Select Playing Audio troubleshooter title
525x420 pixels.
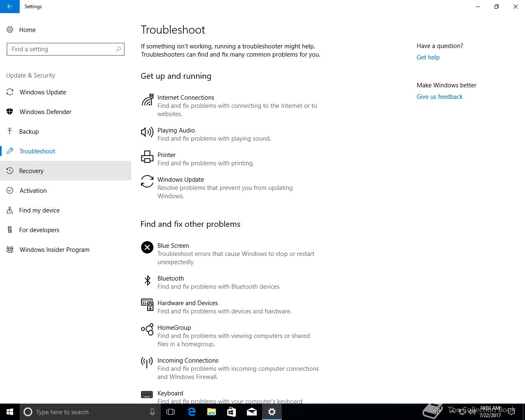click(176, 130)
